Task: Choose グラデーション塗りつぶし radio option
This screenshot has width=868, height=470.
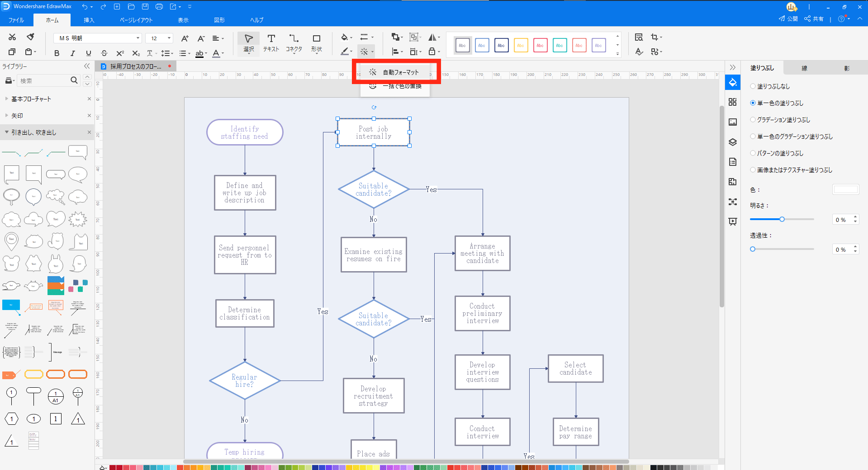Action: pyautogui.click(x=753, y=120)
